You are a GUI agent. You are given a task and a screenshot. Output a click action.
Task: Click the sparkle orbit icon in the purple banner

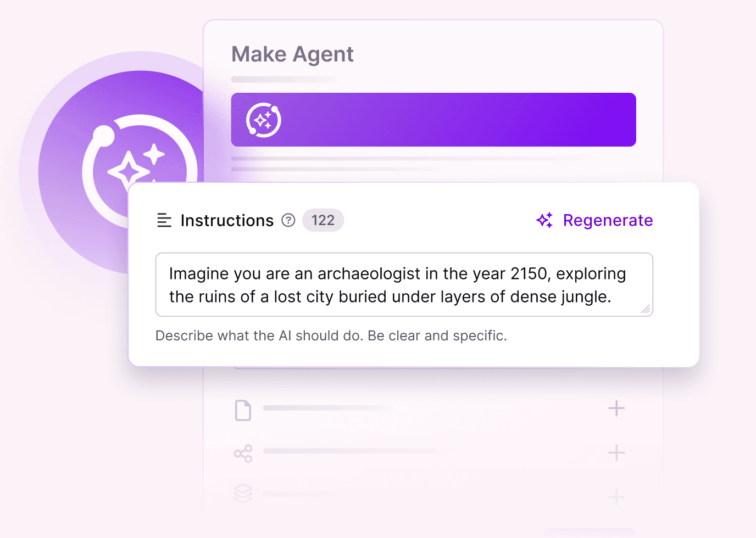[x=264, y=120]
